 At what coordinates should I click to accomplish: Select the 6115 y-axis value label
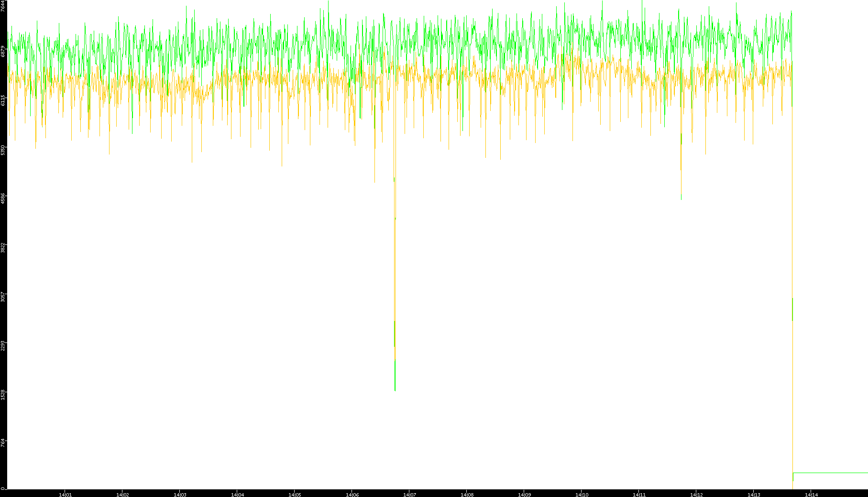coord(3,100)
